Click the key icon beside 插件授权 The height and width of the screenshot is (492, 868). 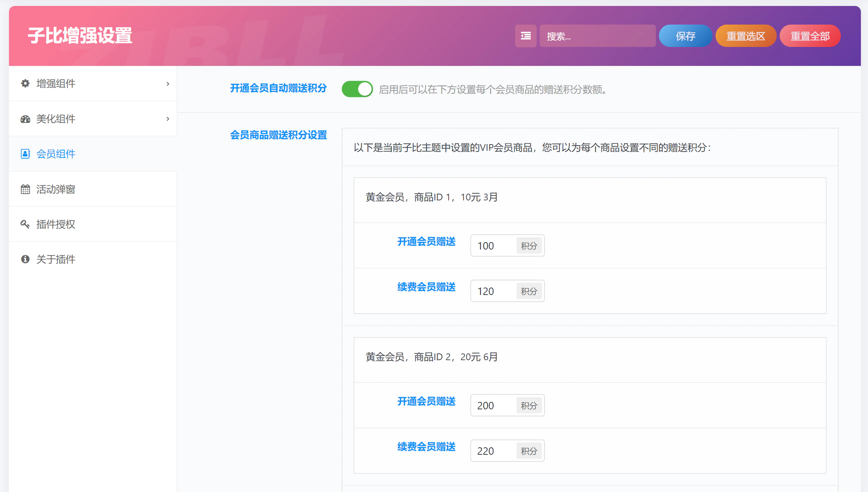[x=25, y=224]
